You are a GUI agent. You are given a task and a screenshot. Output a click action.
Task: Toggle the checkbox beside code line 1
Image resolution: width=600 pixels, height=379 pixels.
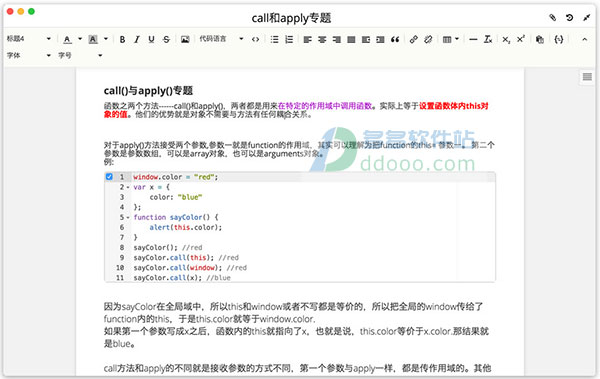coord(109,176)
